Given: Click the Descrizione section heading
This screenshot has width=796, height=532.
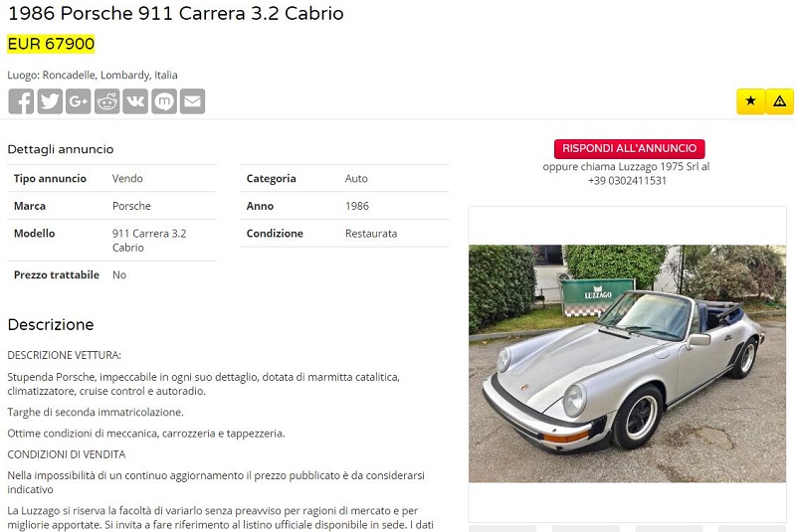Looking at the screenshot, I should 51,324.
